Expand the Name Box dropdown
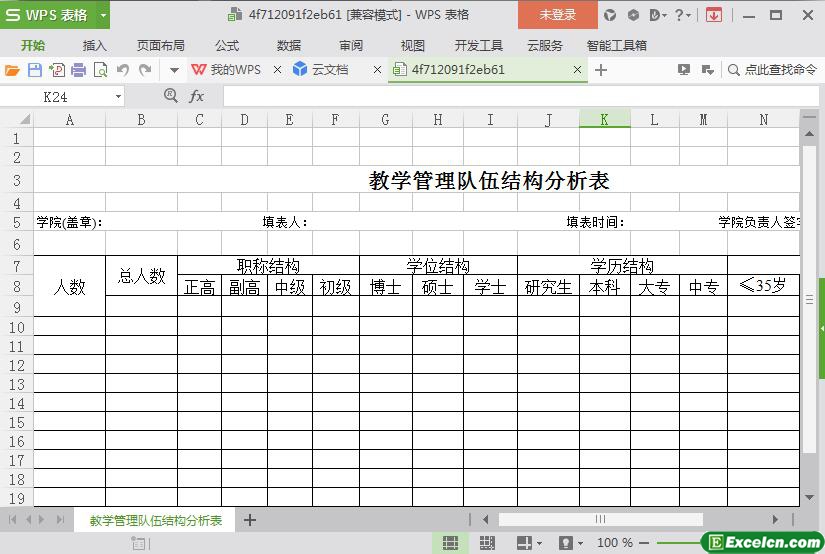 point(118,97)
